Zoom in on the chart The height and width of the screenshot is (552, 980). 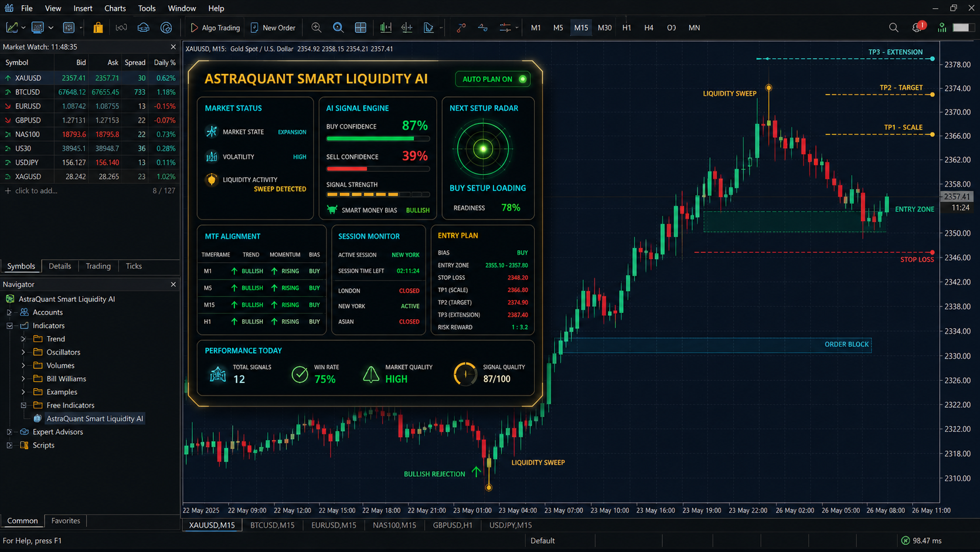coord(317,28)
